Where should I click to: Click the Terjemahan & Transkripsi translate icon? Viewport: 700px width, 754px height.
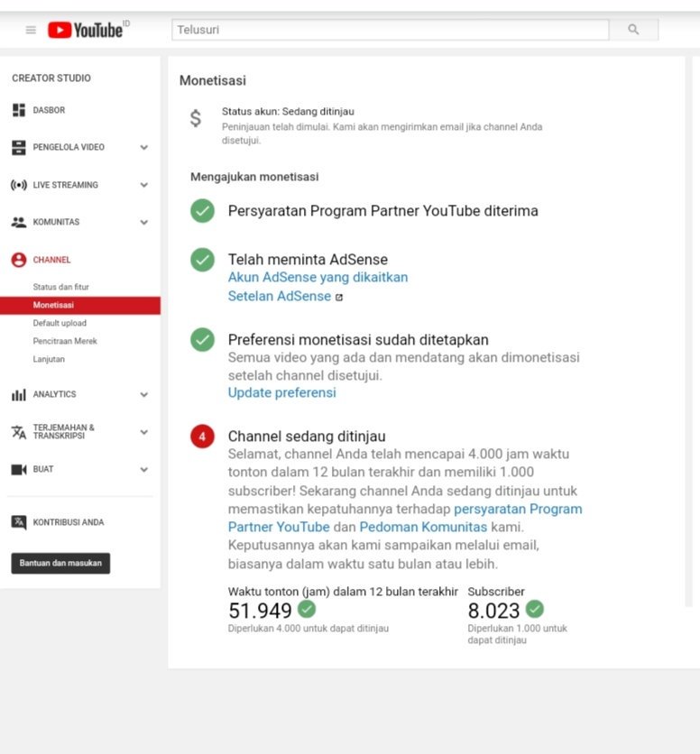(x=19, y=432)
